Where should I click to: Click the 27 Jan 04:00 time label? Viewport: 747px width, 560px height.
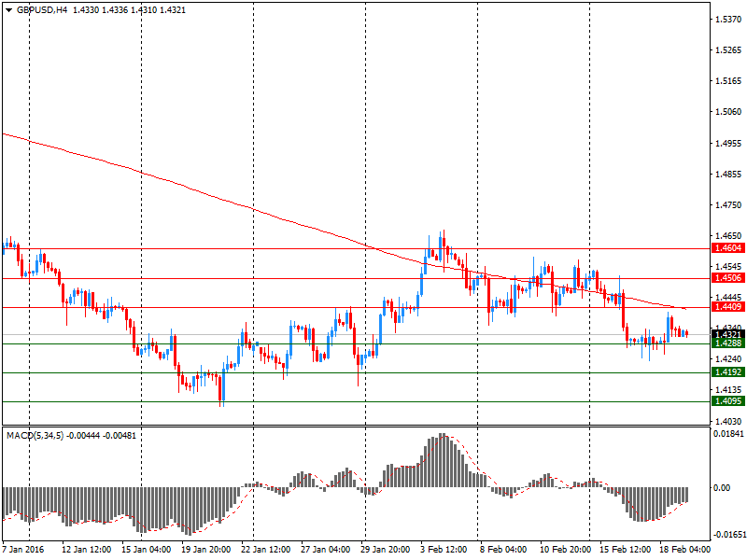coord(325,549)
